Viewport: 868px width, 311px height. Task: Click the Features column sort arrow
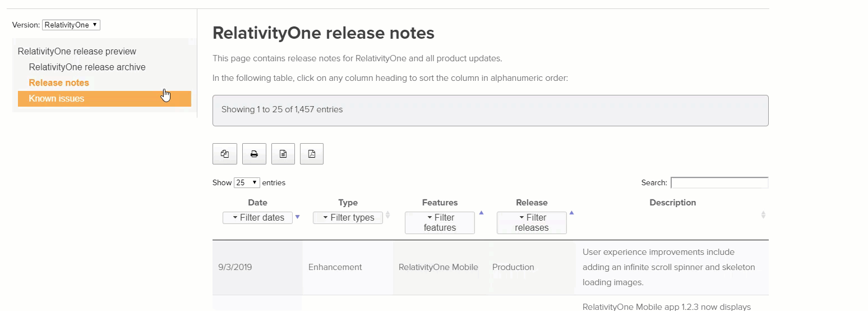point(481,213)
